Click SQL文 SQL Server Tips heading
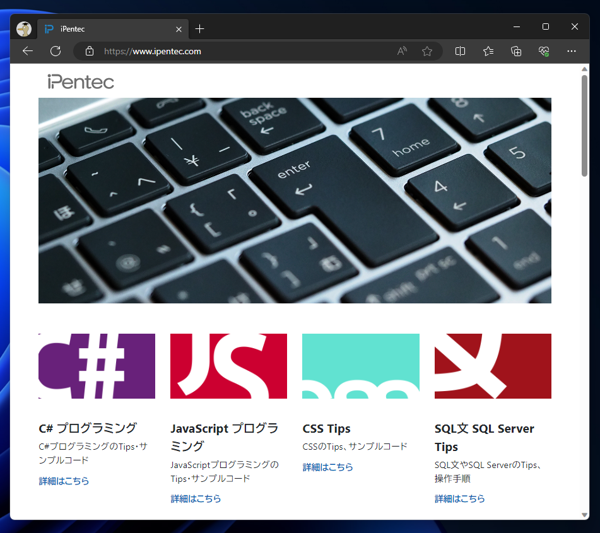600x533 pixels. [x=484, y=437]
